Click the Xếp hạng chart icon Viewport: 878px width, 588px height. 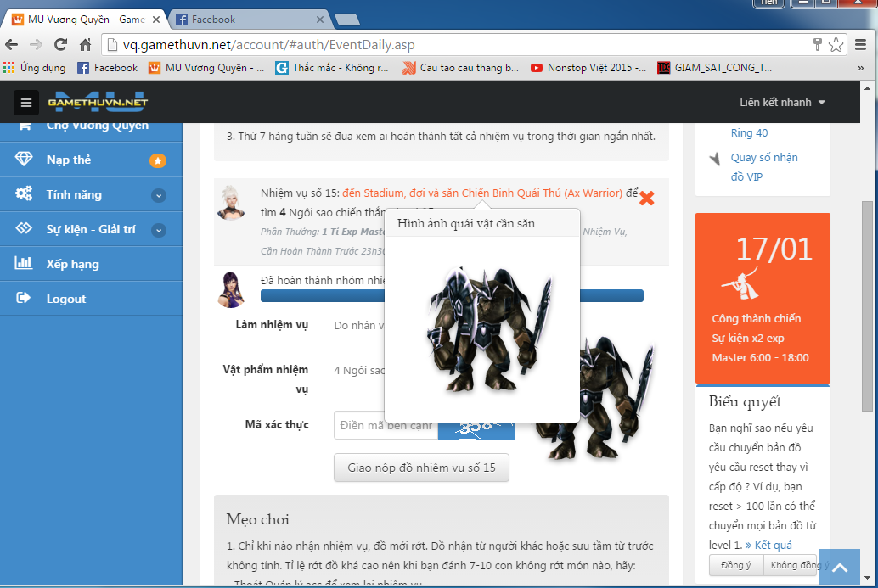click(24, 264)
